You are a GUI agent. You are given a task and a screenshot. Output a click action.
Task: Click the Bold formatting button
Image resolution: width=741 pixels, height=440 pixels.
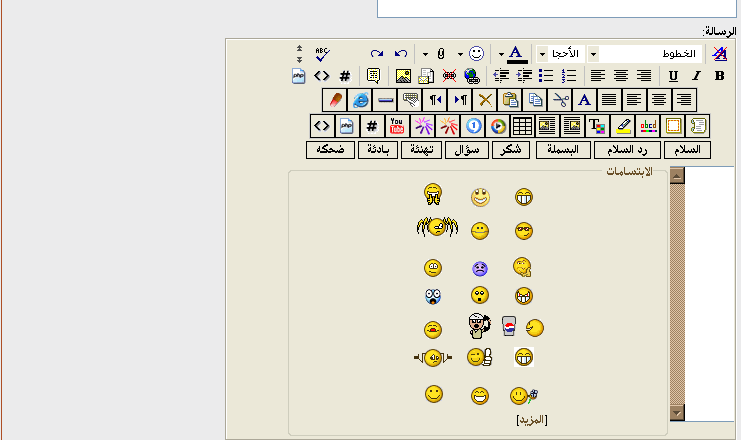719,76
